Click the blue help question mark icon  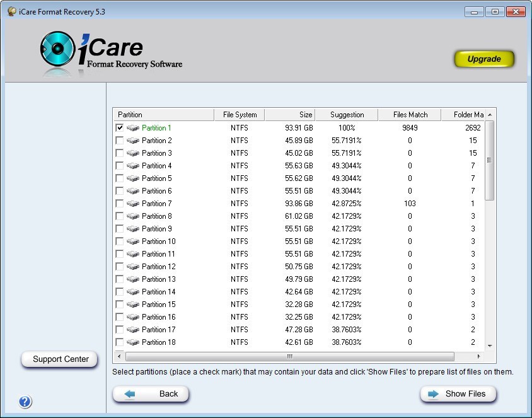[25, 402]
